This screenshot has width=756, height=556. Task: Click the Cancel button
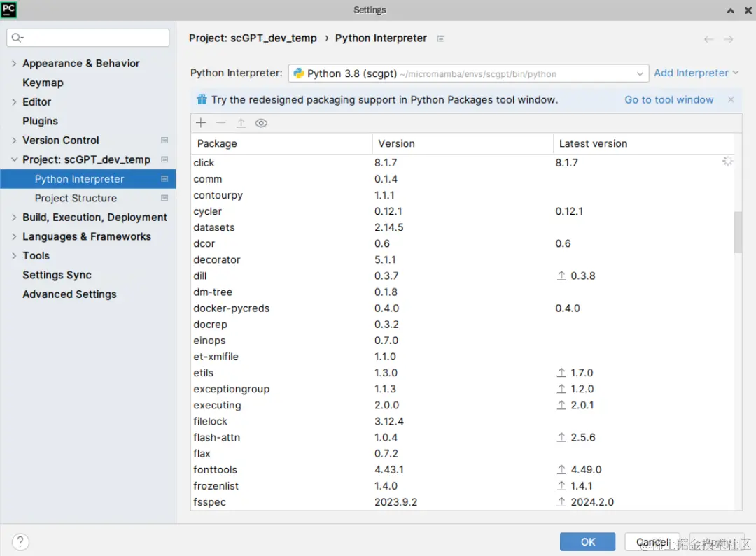point(652,541)
